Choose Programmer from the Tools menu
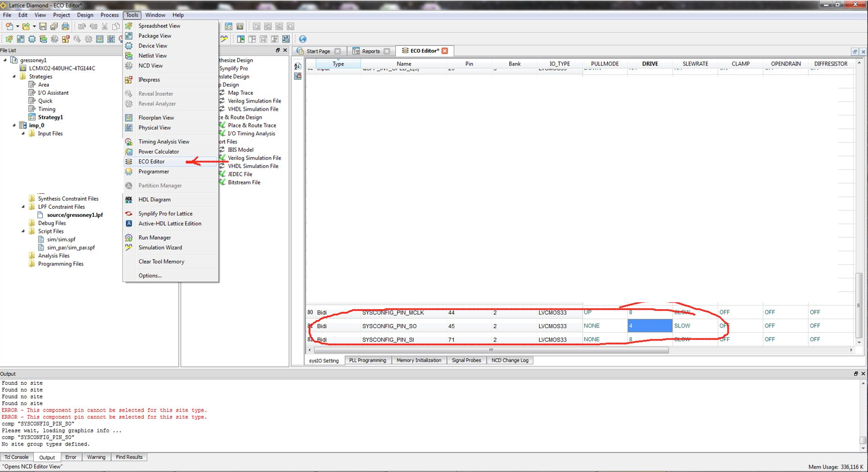The height and width of the screenshot is (472, 868). click(171, 171)
